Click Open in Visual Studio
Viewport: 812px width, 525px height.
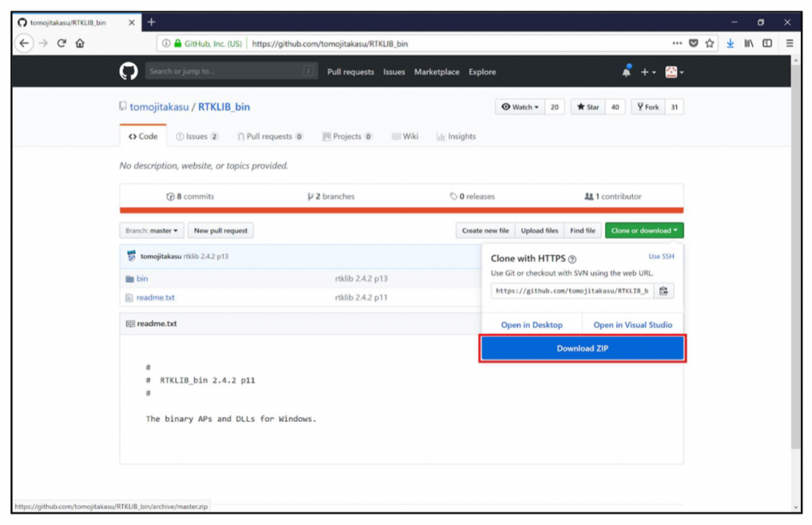(x=633, y=325)
